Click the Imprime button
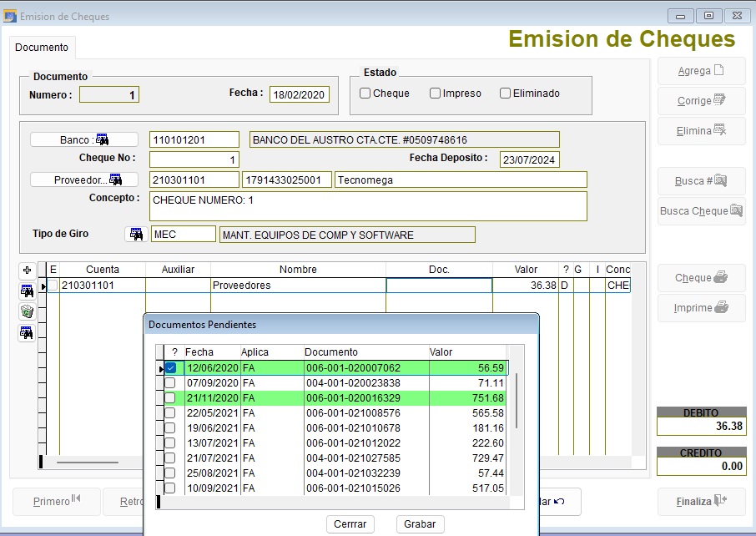756x536 pixels. [x=702, y=308]
